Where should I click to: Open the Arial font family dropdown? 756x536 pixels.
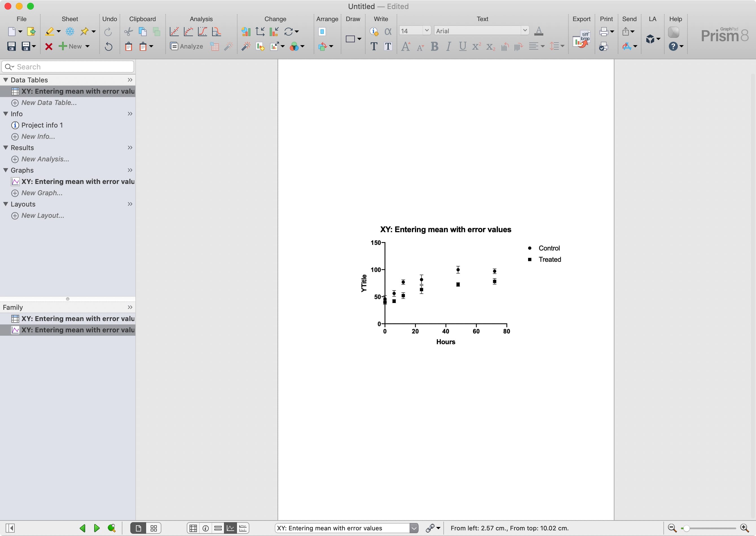pyautogui.click(x=525, y=31)
